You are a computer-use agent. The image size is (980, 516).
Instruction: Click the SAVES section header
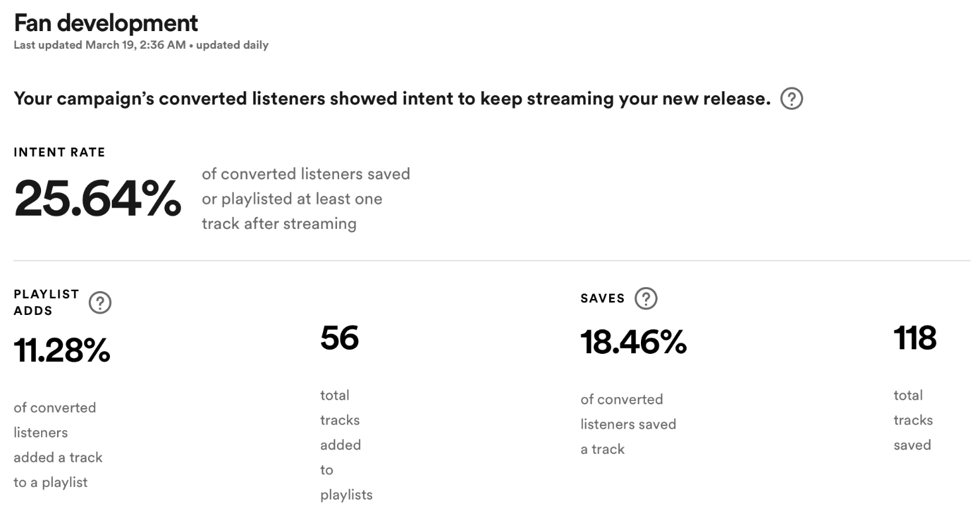click(x=601, y=298)
